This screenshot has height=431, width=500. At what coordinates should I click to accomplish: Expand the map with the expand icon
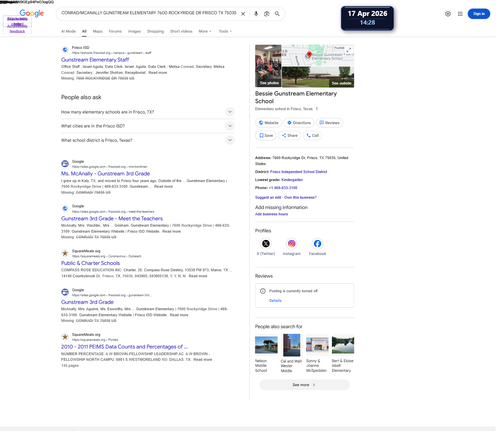coord(349,50)
